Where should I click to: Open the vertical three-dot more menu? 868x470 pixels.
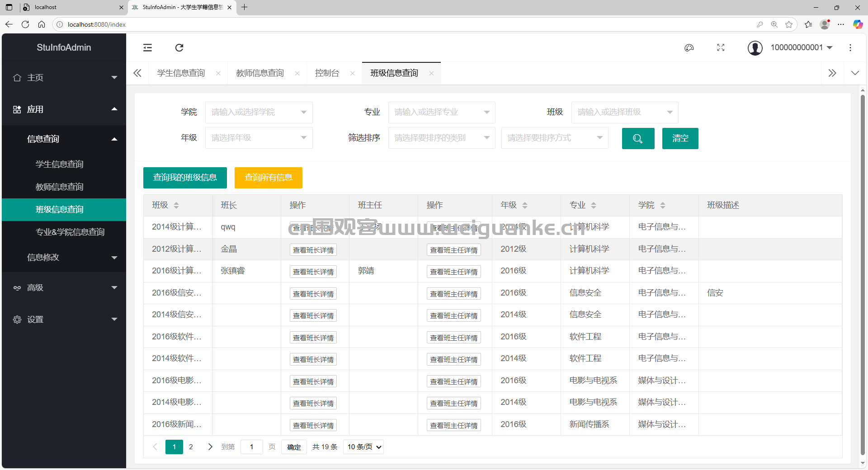[850, 47]
